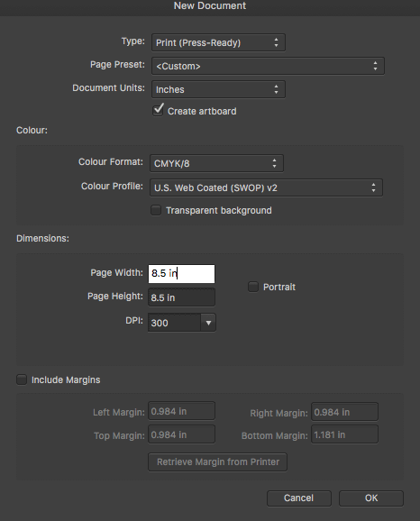Viewport: 420px width, 521px height.
Task: Expand the DPI dropdown arrow
Action: click(208, 323)
